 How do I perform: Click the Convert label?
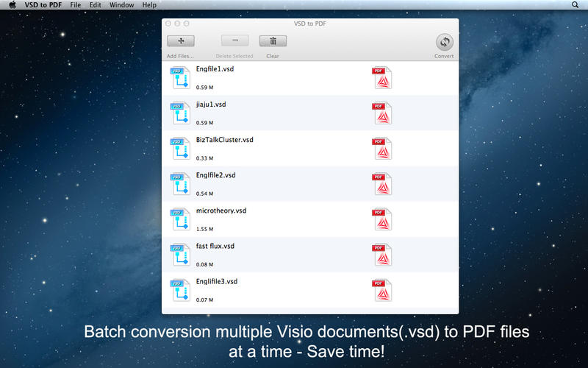tap(444, 56)
